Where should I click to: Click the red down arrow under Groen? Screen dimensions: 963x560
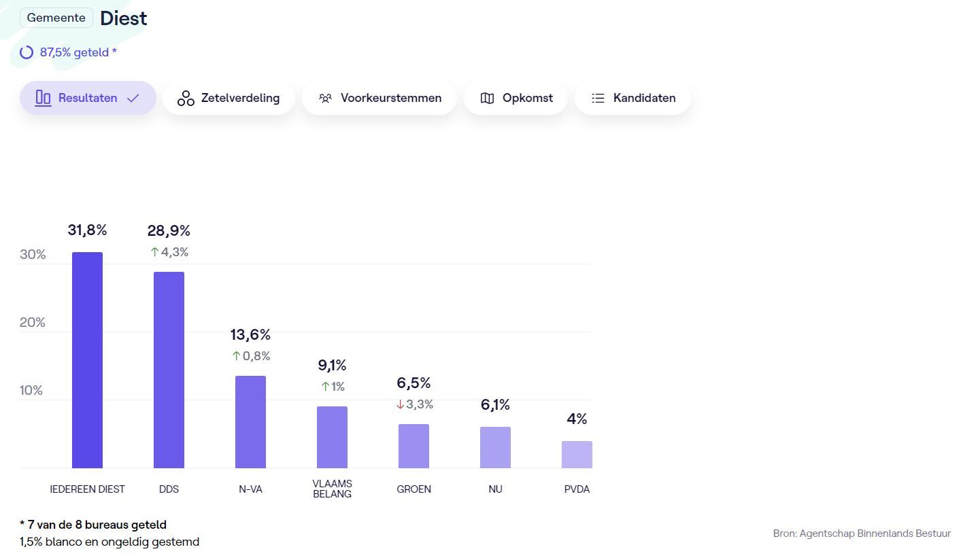pos(400,404)
